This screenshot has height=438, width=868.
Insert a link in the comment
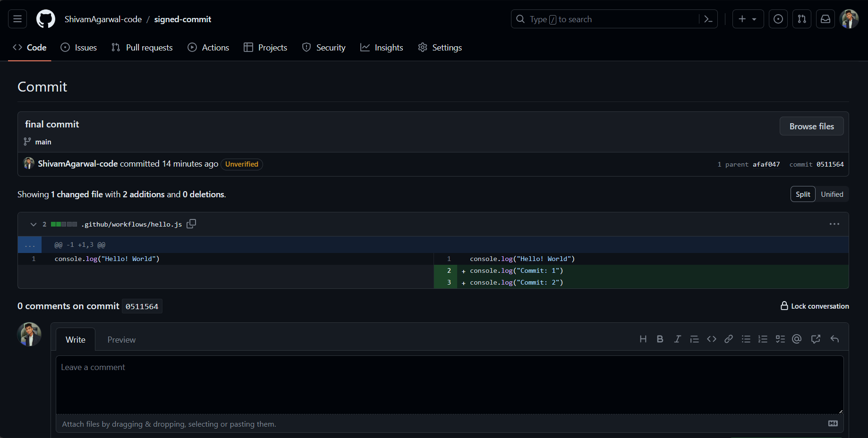click(x=729, y=339)
